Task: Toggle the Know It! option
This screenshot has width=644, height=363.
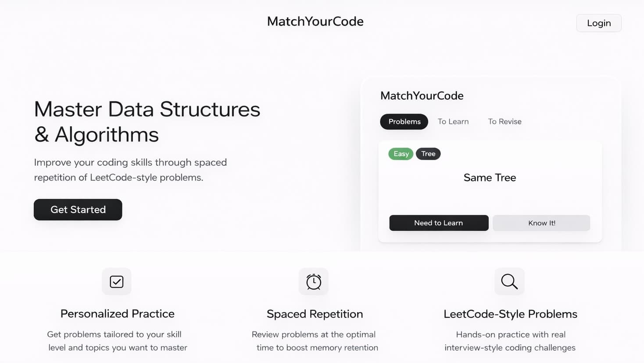Action: 541,223
